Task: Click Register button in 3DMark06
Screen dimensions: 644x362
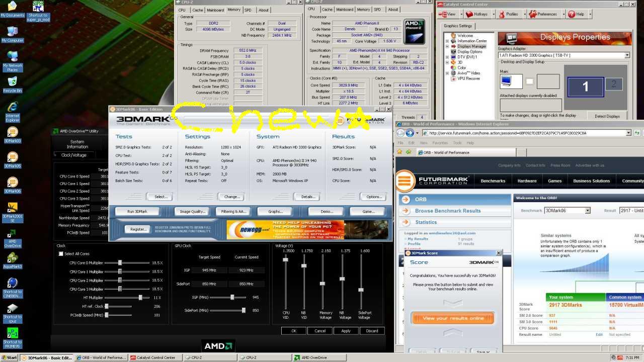Action: coord(138,229)
